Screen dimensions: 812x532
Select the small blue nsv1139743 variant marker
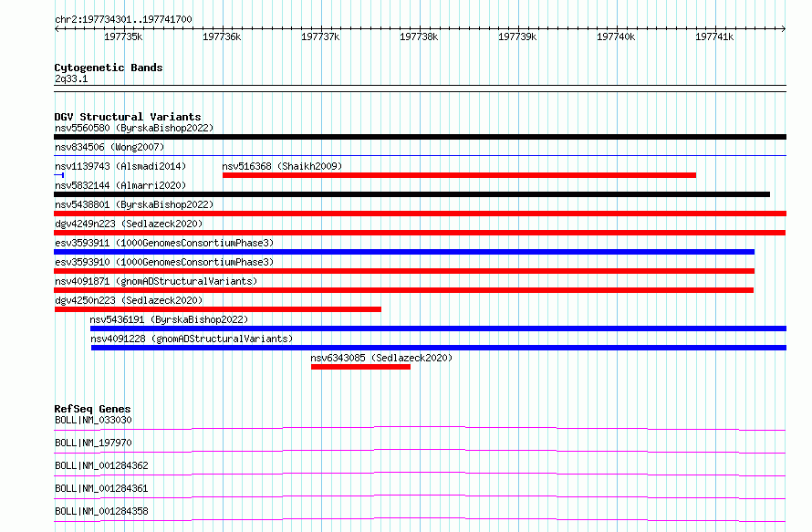pos(59,175)
